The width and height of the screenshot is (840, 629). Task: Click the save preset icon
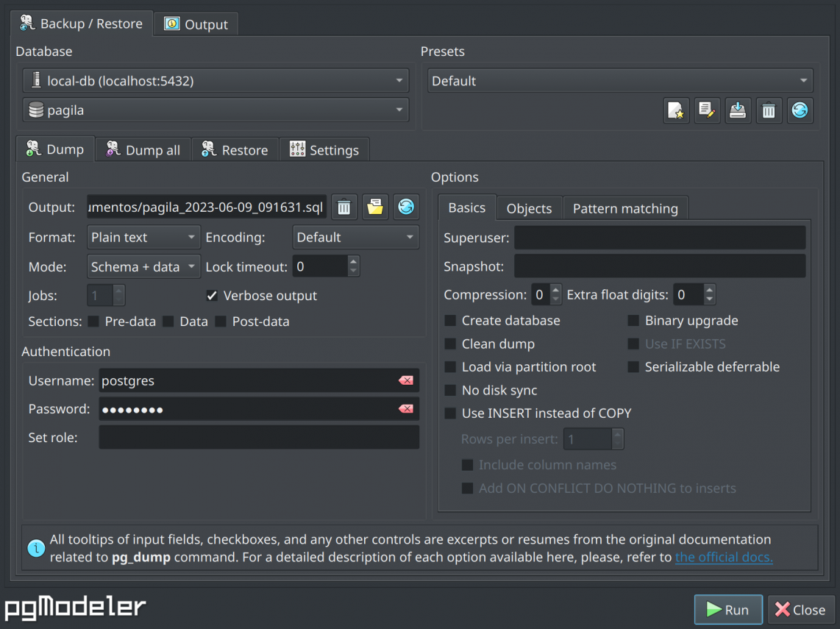(738, 110)
